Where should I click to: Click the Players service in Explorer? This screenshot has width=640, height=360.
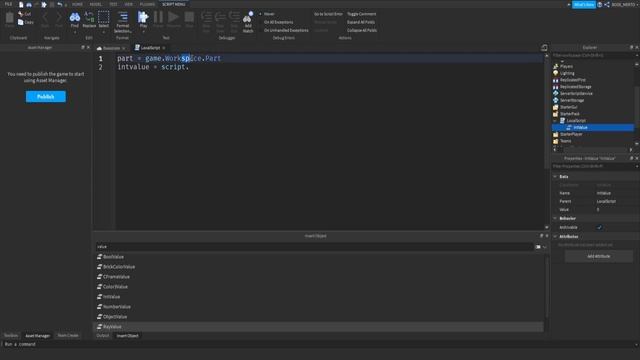pyautogui.click(x=566, y=66)
